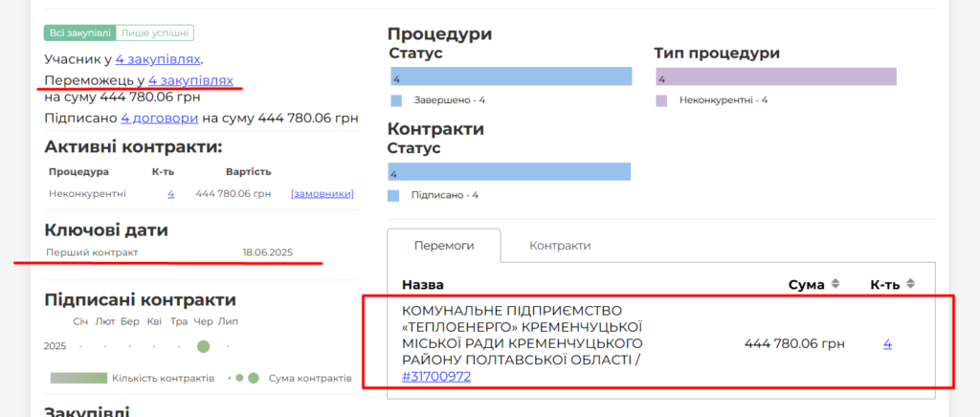This screenshot has height=417, width=980.
Task: Click the large green dot on the contracts timeline
Action: [x=203, y=346]
